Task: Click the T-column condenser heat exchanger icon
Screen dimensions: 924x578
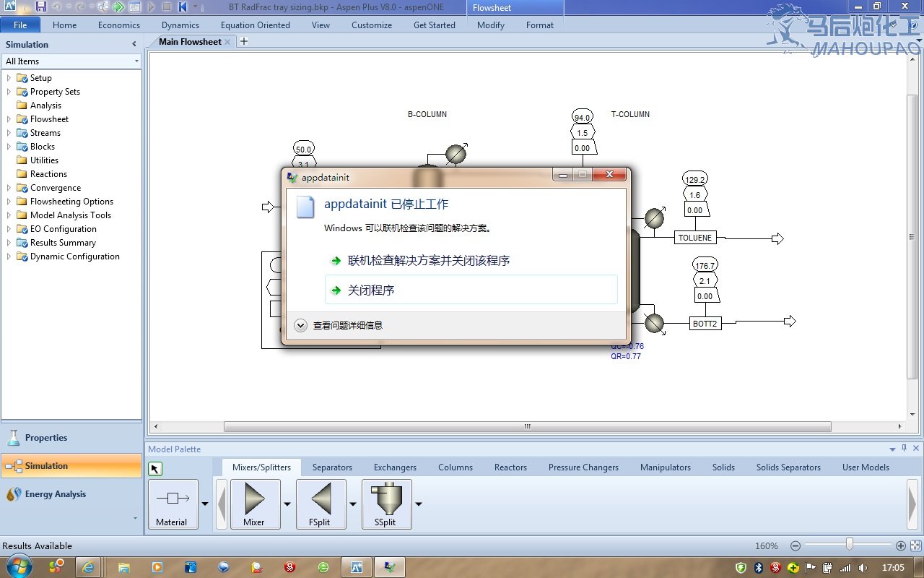Action: click(654, 218)
